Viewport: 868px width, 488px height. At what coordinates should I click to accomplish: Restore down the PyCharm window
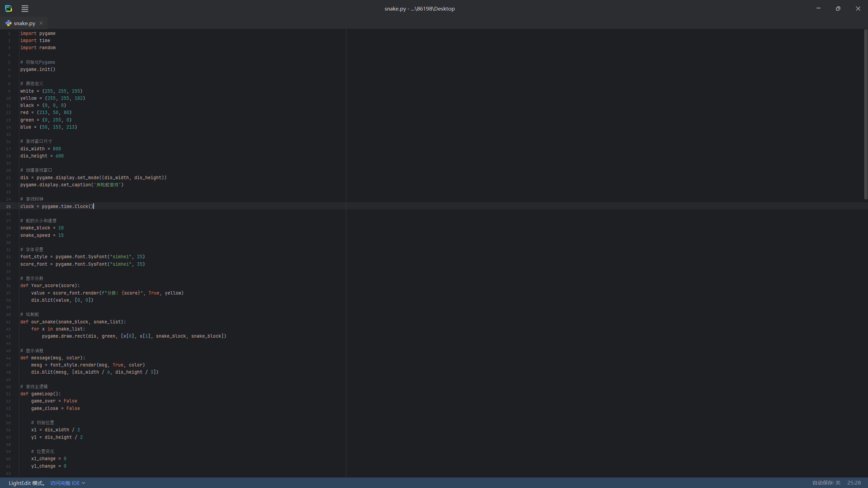(x=838, y=8)
